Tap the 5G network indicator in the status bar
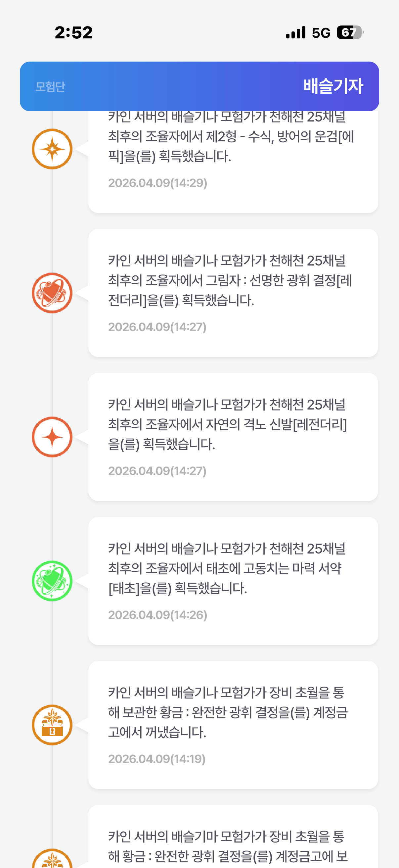 coord(321,33)
